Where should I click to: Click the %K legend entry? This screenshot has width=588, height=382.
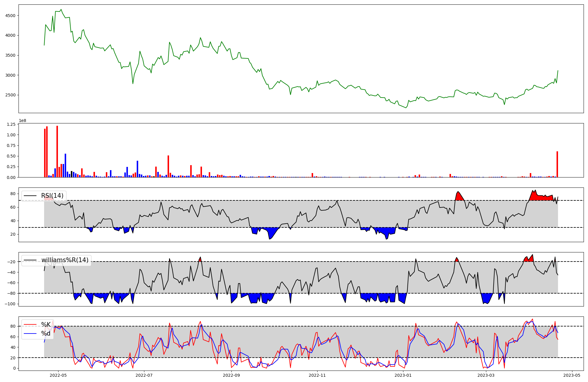click(46, 325)
